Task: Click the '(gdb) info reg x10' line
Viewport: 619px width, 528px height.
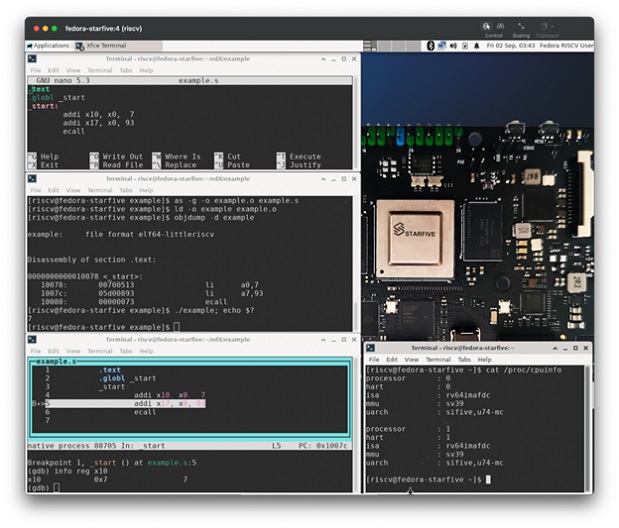Action: 67,471
